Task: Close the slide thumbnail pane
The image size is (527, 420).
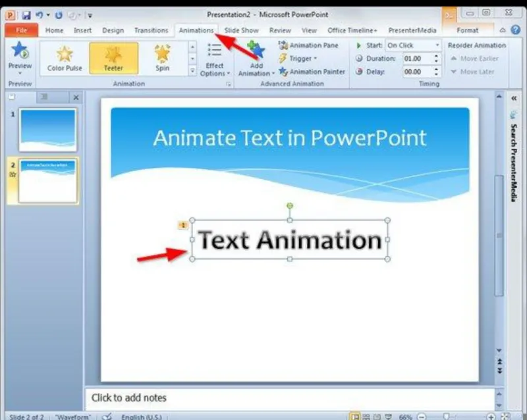Action: click(x=76, y=97)
